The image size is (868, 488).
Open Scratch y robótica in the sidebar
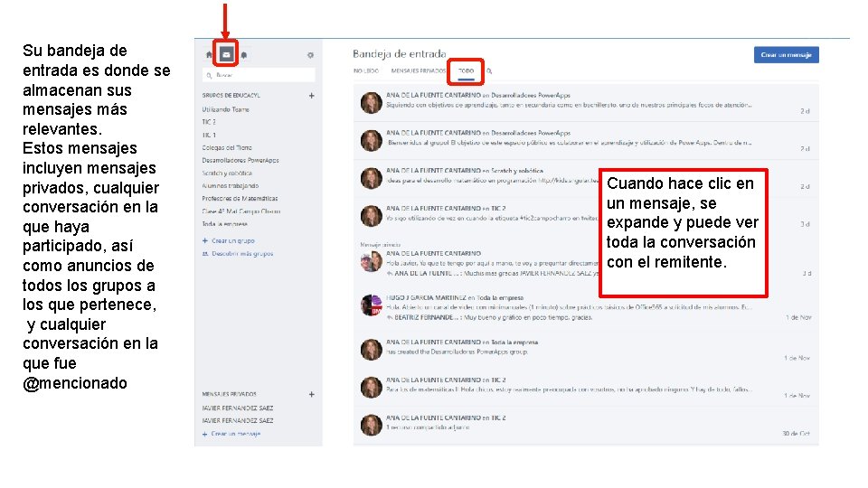(x=226, y=174)
